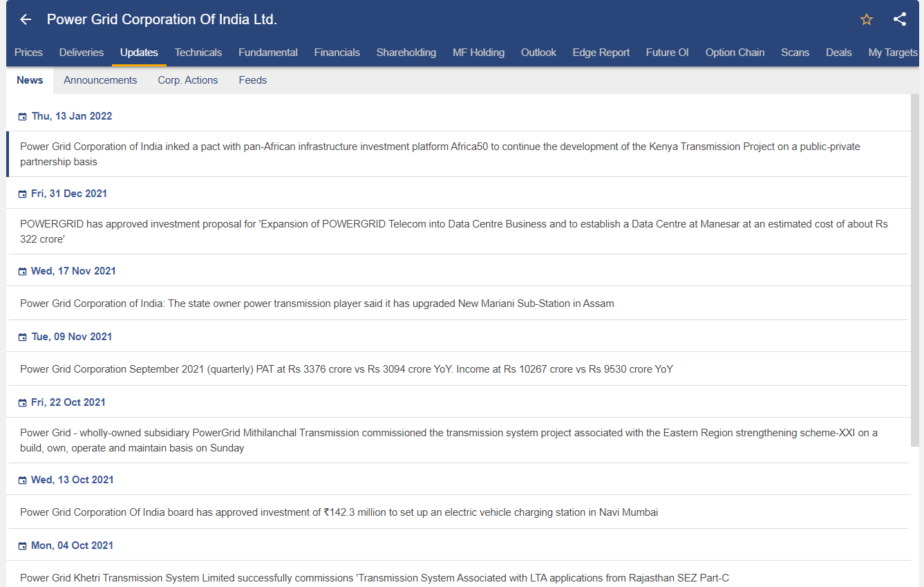Open PowerGrid Mithilanchal Transmission news item
This screenshot has width=924, height=587.
coord(458,440)
